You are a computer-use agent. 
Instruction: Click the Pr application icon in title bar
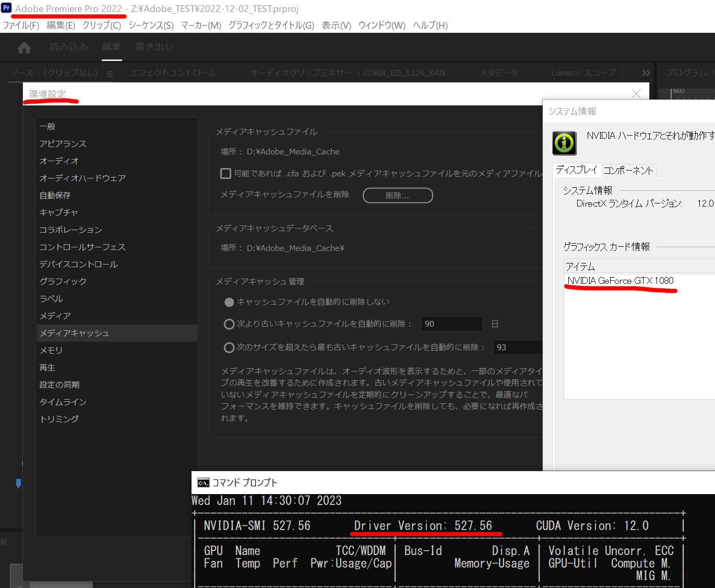[7, 8]
